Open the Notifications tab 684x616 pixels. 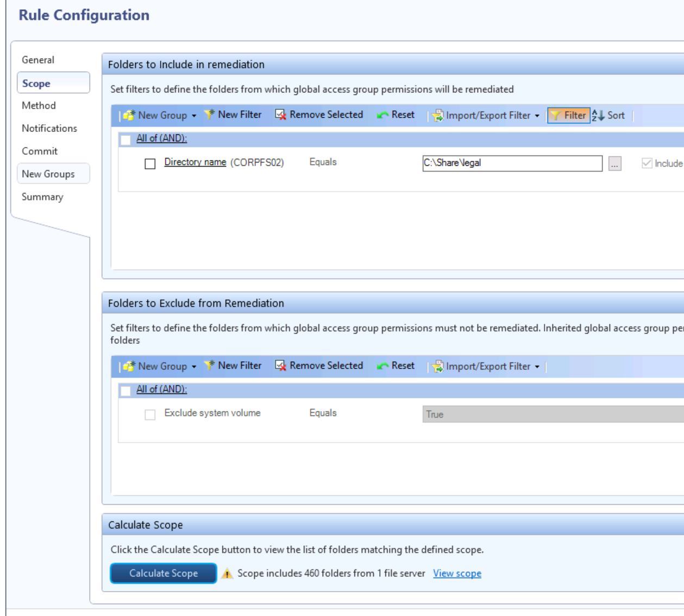(x=49, y=128)
